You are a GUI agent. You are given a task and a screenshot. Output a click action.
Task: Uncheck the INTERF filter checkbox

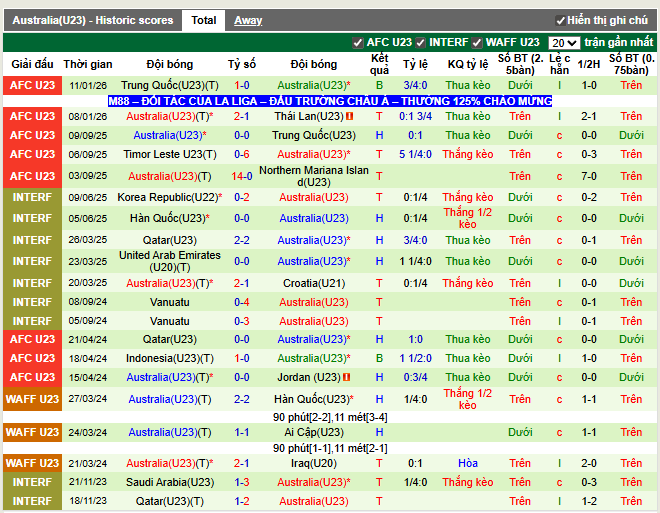[420, 43]
